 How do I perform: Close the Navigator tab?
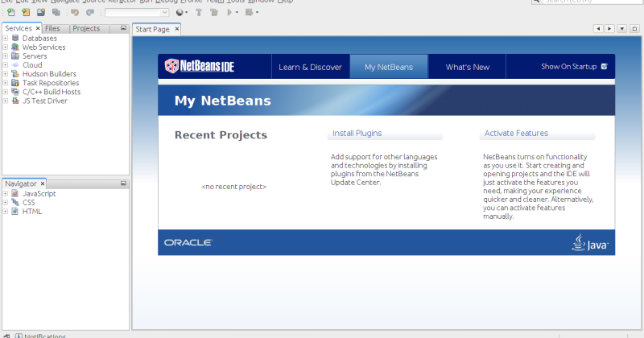click(x=43, y=183)
